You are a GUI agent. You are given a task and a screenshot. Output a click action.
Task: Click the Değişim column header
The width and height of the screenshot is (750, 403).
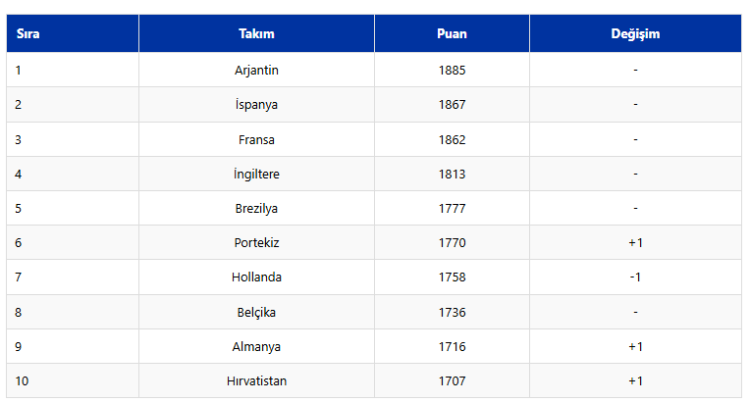[635, 34]
